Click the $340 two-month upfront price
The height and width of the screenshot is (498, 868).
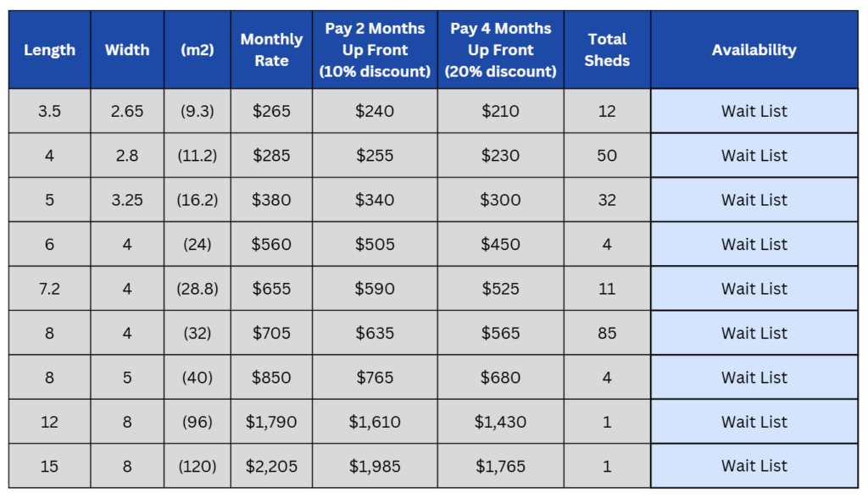coord(375,200)
